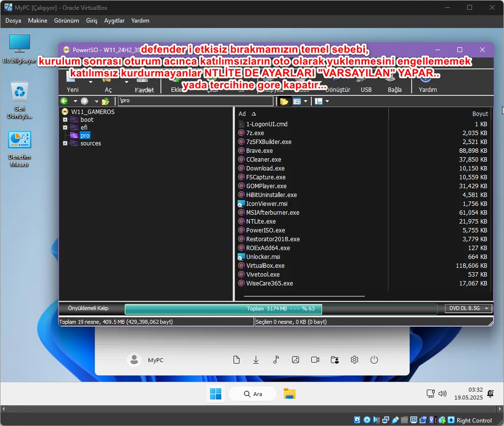Click the Windows Start button on taskbar
Screen dimensions: 504x426
coord(216,394)
